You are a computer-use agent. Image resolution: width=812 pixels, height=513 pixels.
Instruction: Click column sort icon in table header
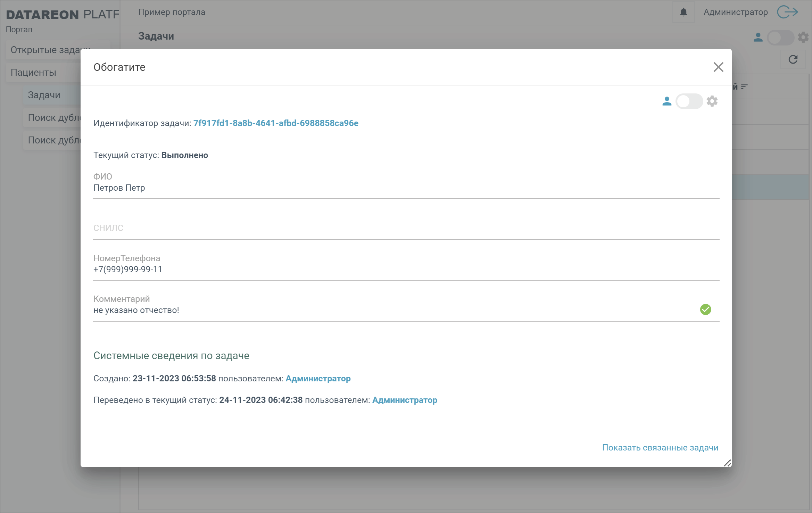744,86
